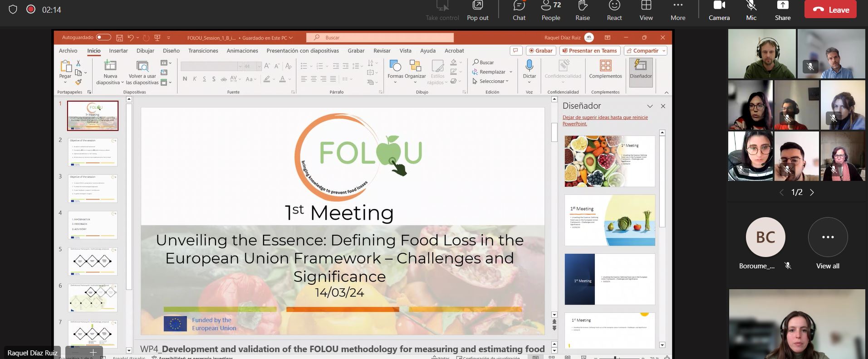Click the save icon in PowerPoint title bar
Screen dimensions: 868x359
pos(119,38)
